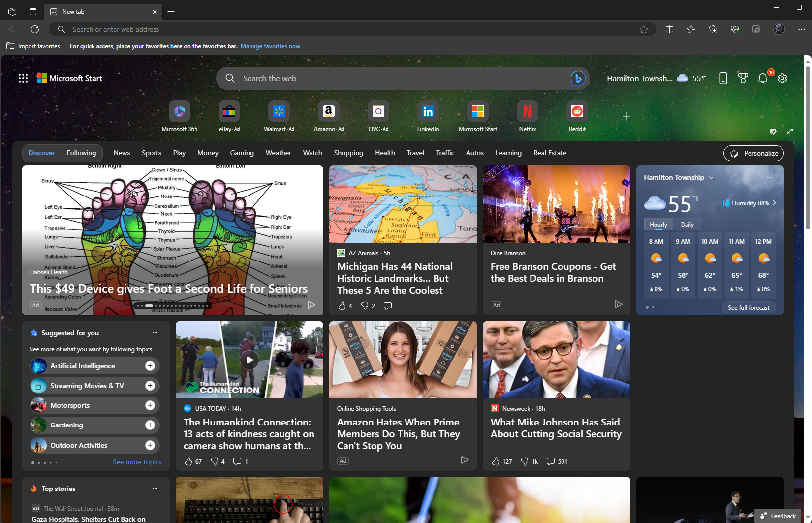Viewport: 812px width, 523px height.
Task: Click Manage favorites now link
Action: 270,46
